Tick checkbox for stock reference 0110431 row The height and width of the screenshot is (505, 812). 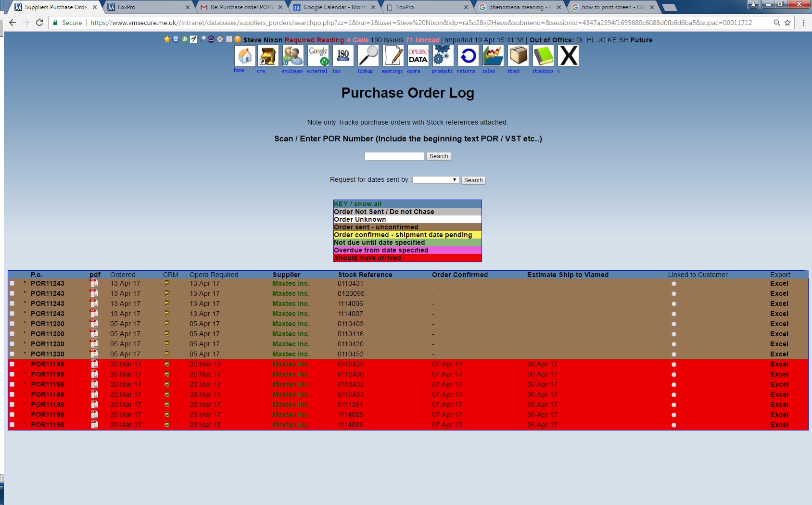click(12, 284)
